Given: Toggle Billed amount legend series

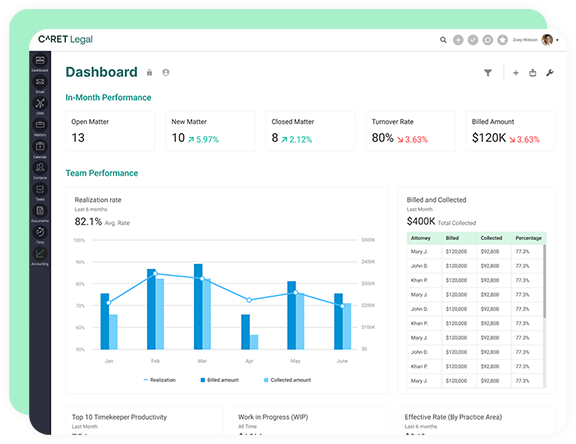Looking at the screenshot, I should pos(219,380).
